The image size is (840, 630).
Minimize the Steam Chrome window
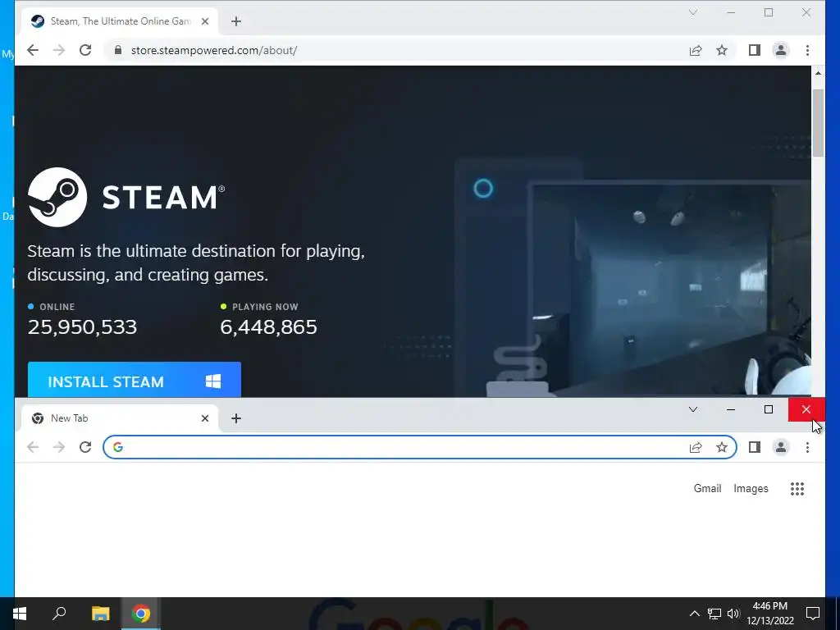(x=731, y=12)
